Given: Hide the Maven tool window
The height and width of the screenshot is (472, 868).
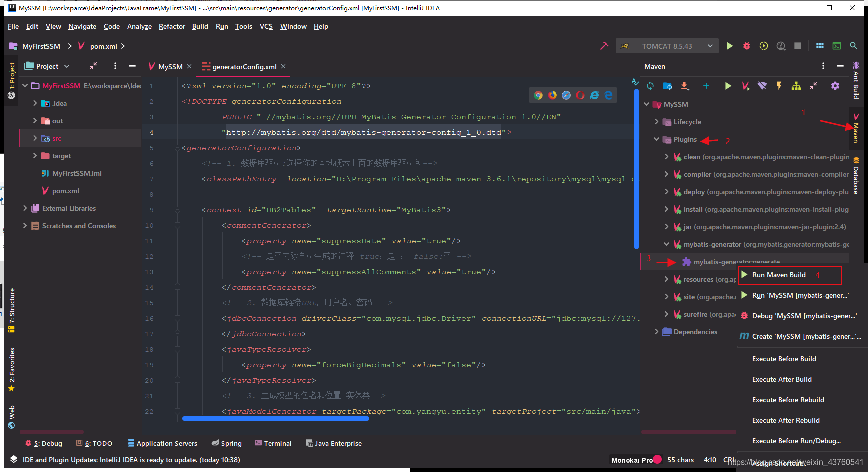Looking at the screenshot, I should tap(840, 66).
